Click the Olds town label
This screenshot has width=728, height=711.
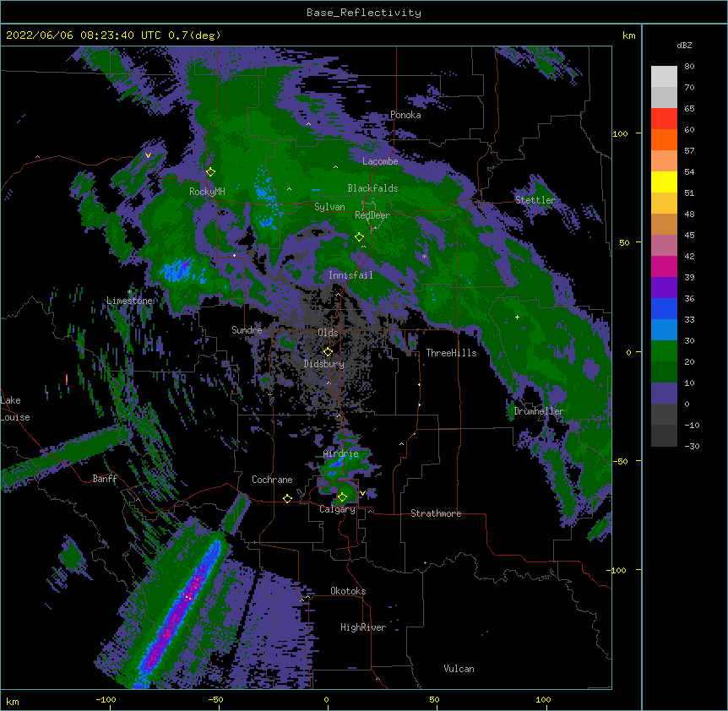(328, 333)
